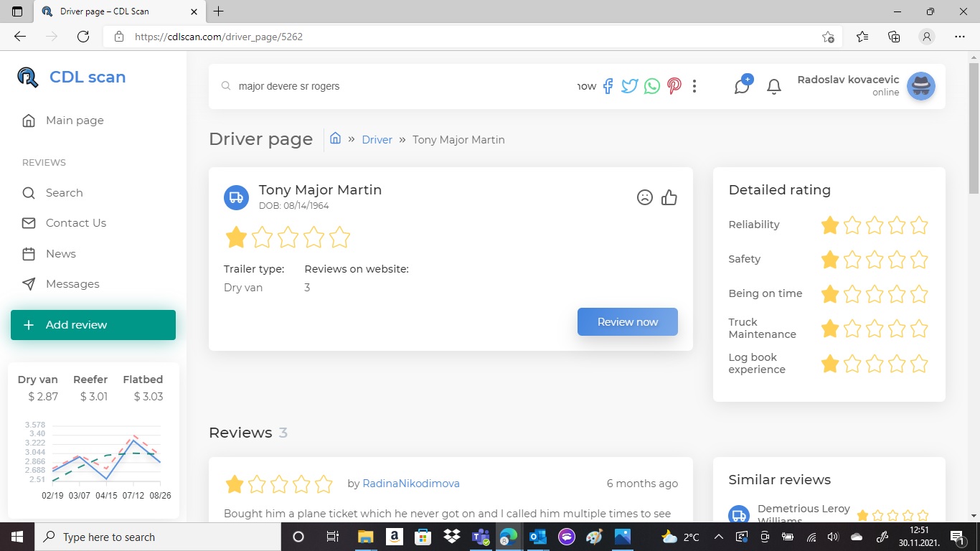The height and width of the screenshot is (551, 980).
Task: Click the Add review button
Action: tap(93, 325)
